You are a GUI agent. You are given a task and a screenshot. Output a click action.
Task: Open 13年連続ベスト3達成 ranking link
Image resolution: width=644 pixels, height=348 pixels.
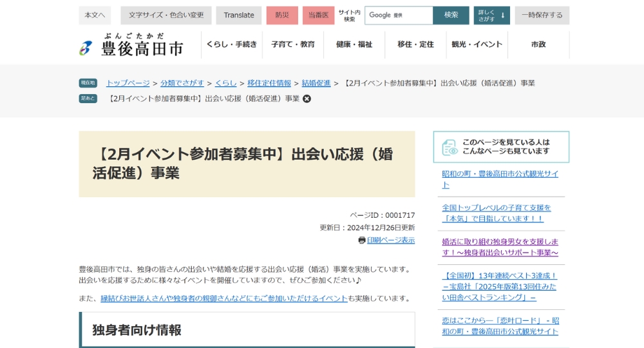[x=500, y=286]
